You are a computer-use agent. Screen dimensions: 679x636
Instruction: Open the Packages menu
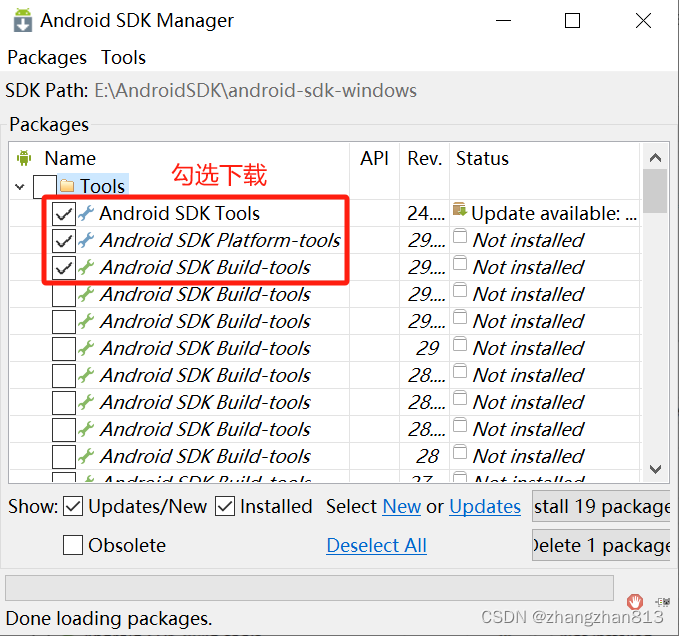[x=47, y=57]
